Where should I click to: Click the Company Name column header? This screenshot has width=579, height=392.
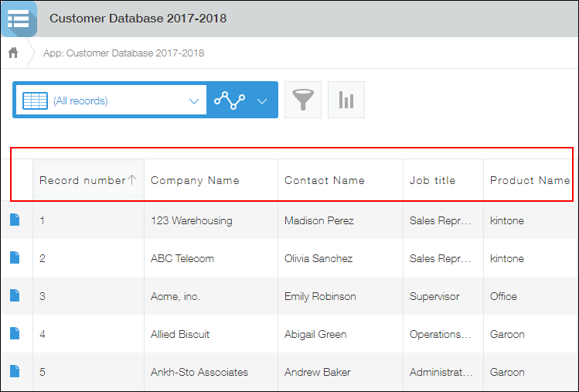(195, 181)
